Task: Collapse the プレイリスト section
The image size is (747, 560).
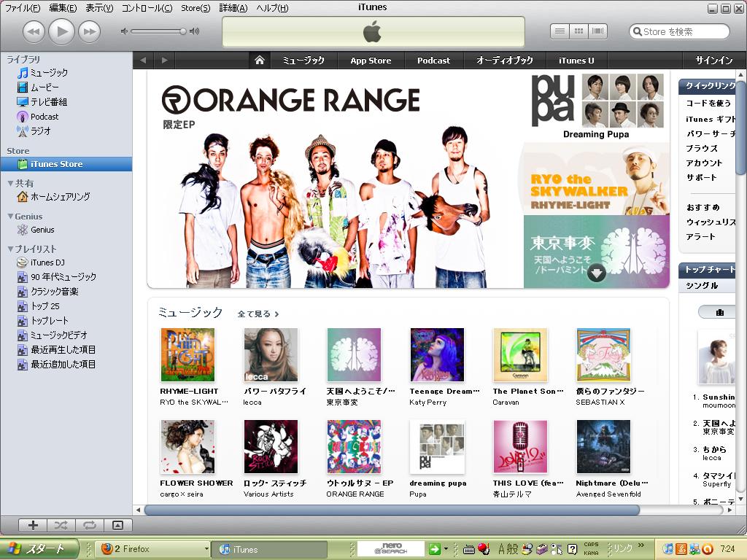Action: click(x=10, y=249)
